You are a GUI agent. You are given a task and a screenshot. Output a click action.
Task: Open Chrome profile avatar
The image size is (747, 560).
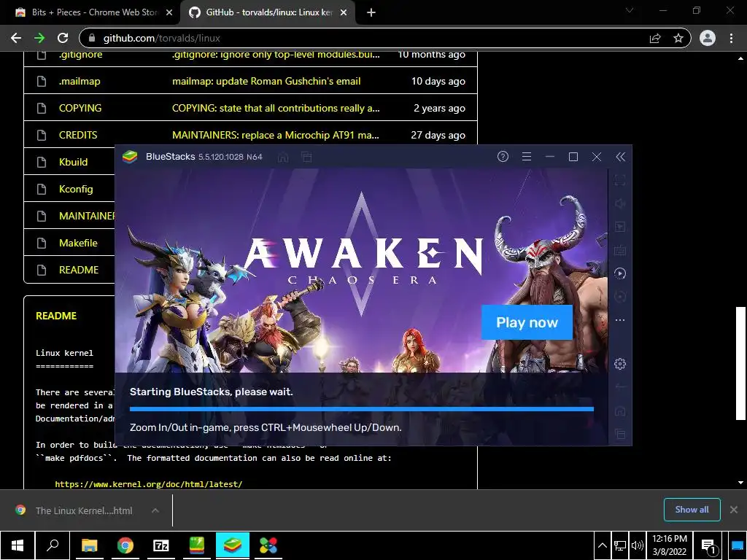tap(708, 38)
